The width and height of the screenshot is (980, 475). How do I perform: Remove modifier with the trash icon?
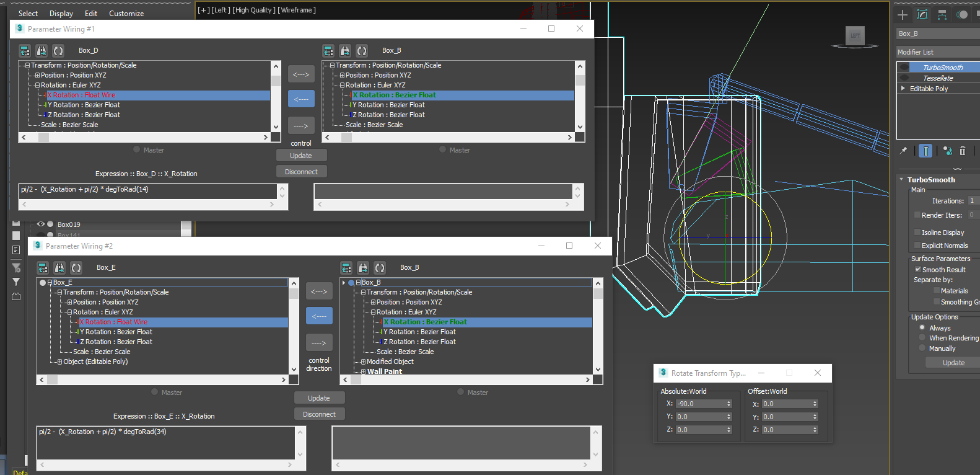[963, 151]
